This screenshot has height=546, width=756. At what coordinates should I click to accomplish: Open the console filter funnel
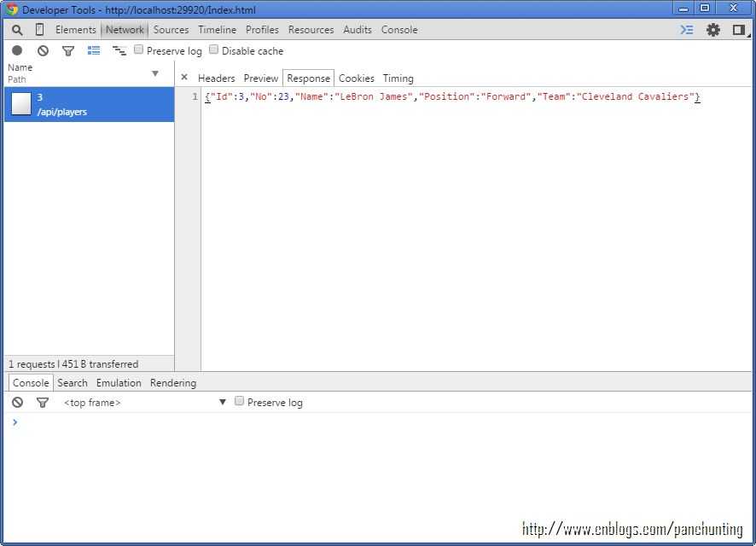pyautogui.click(x=43, y=402)
